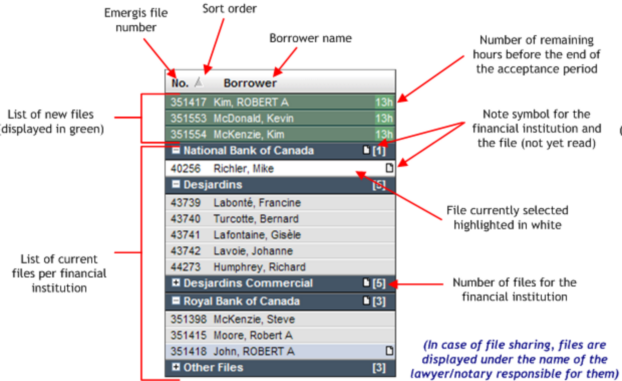Click the National Bank of Canada group title

(248, 150)
